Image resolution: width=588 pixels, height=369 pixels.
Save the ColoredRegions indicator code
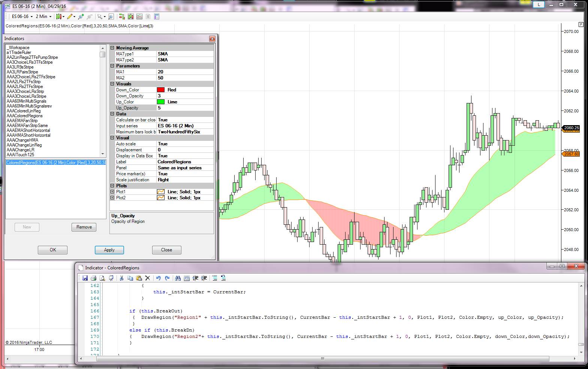(85, 278)
